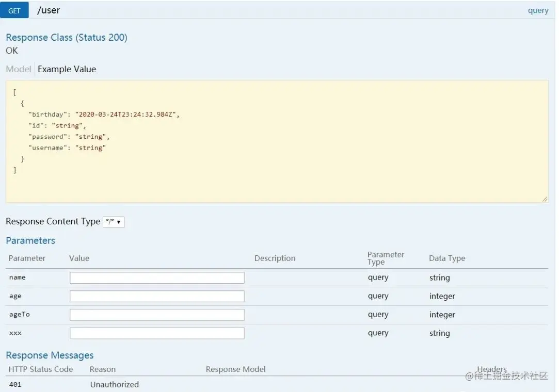Image resolution: width=559 pixels, height=392 pixels.
Task: Click the "Response Model" column header
Action: [x=236, y=369]
